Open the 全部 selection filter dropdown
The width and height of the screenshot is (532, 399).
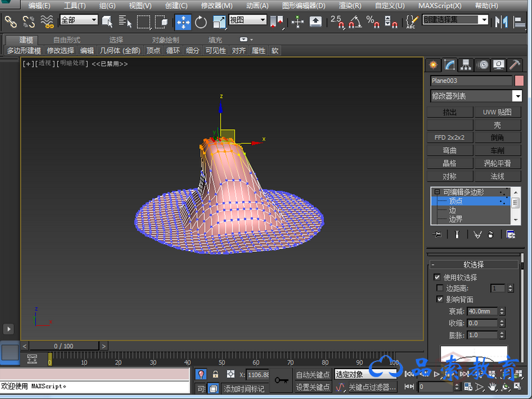(79, 20)
